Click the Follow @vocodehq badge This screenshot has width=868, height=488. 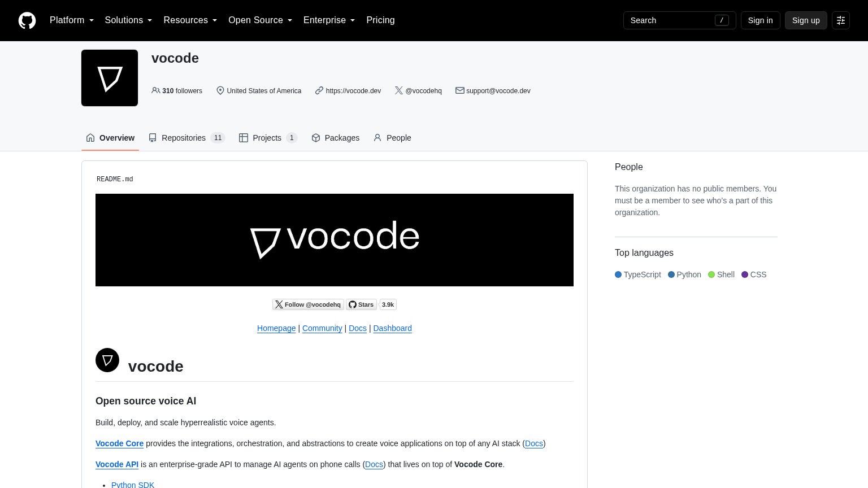tap(308, 304)
